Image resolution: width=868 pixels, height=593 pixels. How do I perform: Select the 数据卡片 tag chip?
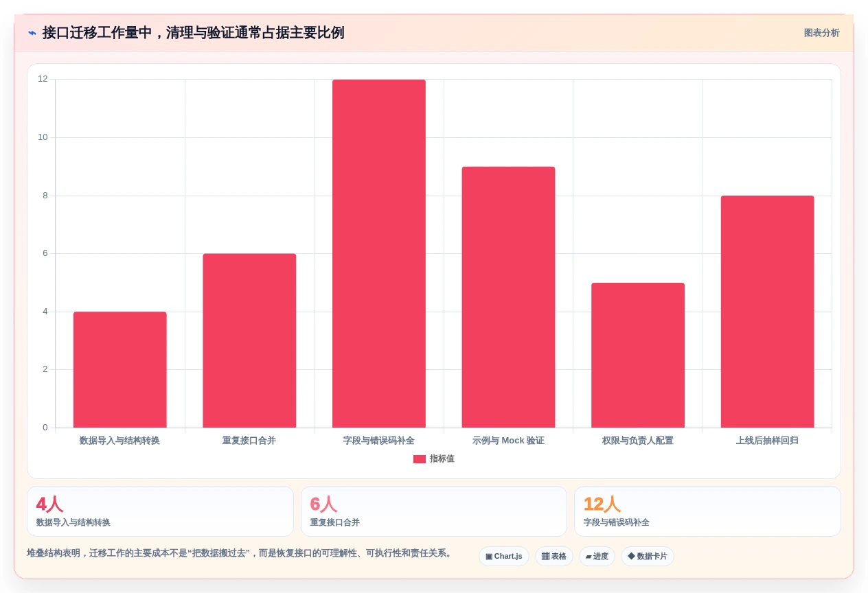pyautogui.click(x=648, y=557)
